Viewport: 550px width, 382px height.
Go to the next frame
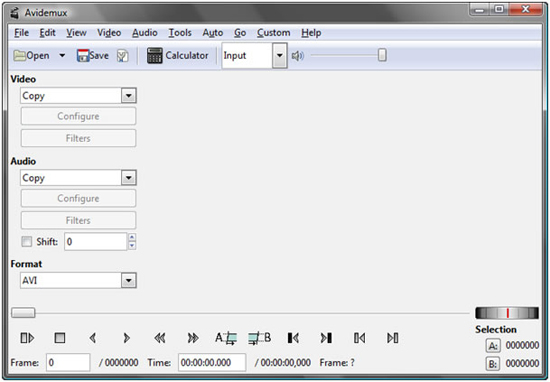(126, 338)
